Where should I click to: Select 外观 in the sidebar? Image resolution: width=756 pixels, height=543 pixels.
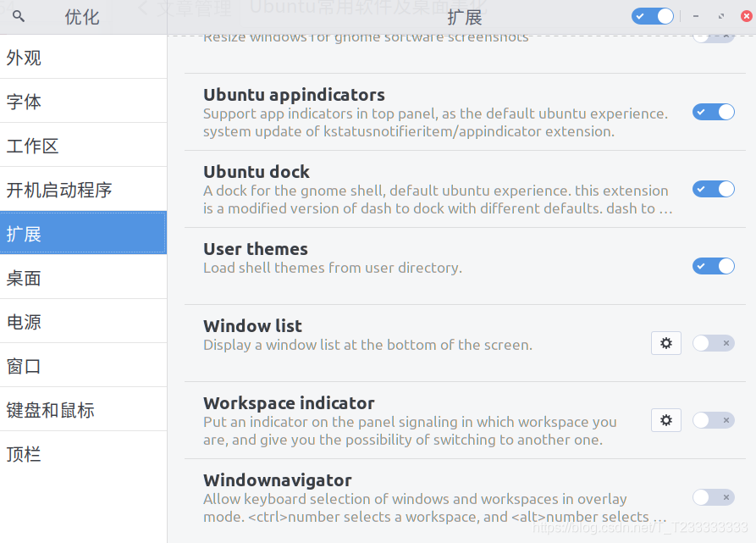coord(84,57)
